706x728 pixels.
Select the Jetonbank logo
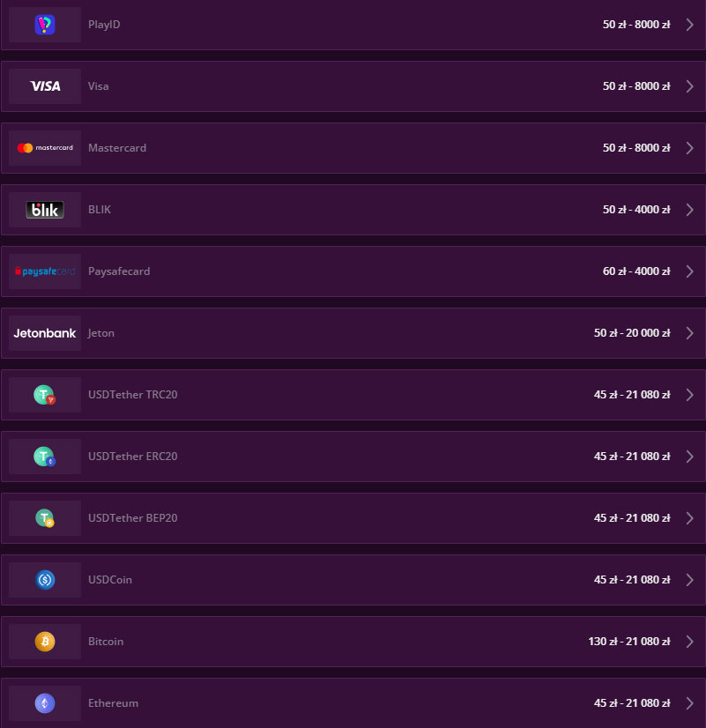[x=45, y=333]
